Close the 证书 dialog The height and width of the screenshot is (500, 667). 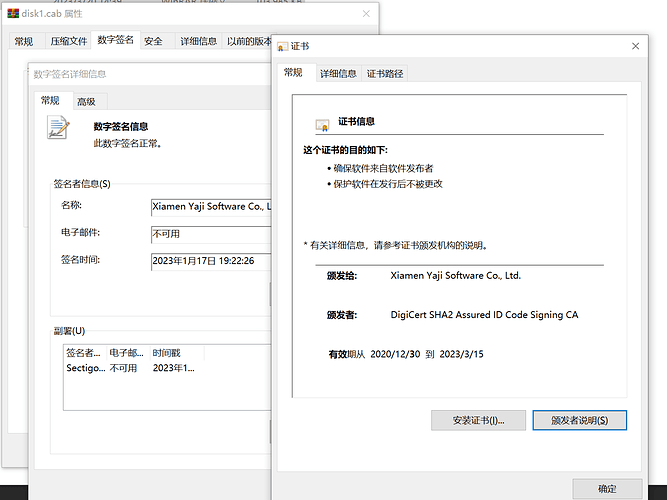tap(636, 46)
